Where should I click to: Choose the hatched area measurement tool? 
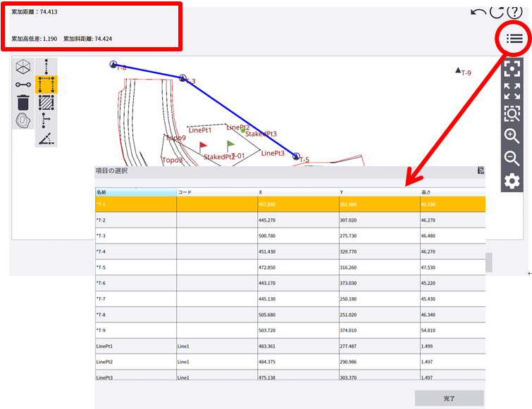(x=47, y=103)
